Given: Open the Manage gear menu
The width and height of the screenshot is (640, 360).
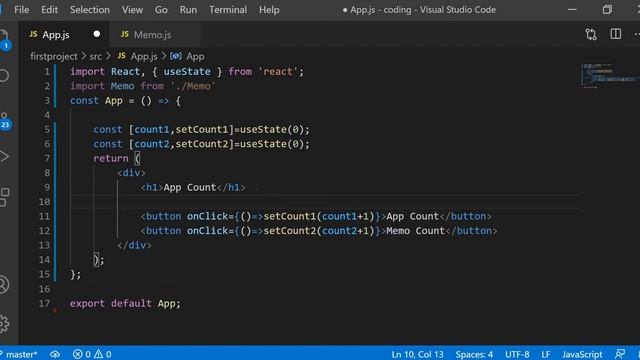Looking at the screenshot, I should [4, 323].
